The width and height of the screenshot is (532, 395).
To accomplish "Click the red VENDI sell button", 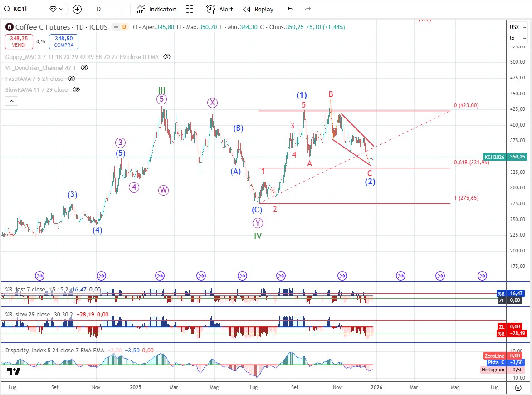I will [x=19, y=42].
